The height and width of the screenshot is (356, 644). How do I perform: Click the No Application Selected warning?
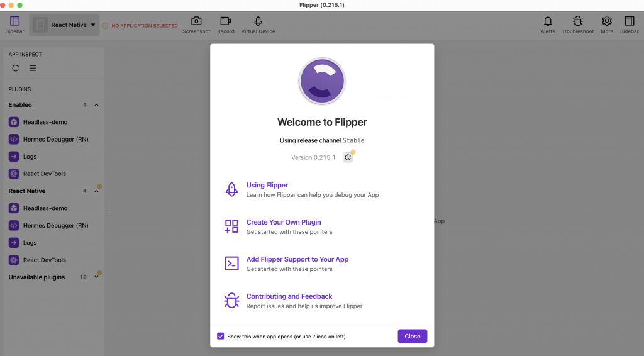click(x=140, y=25)
